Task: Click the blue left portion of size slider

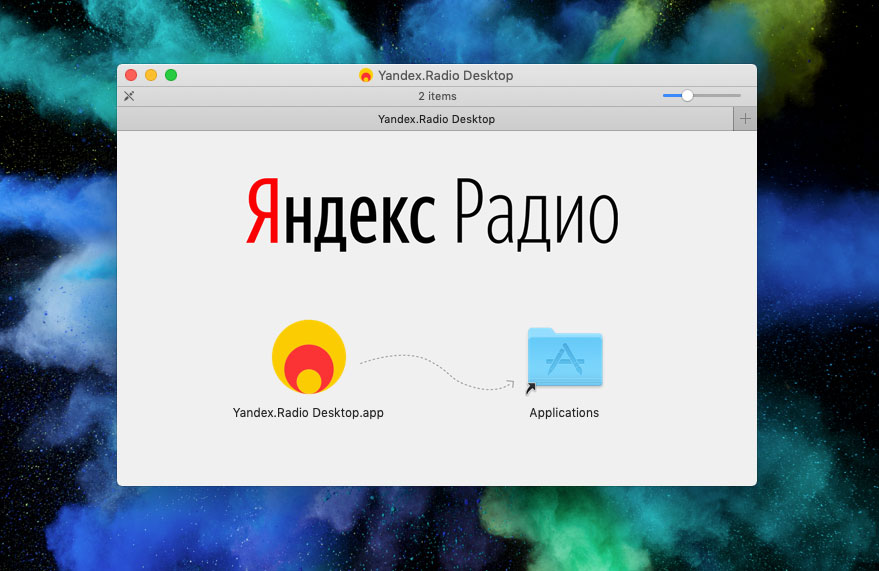Action: (672, 96)
